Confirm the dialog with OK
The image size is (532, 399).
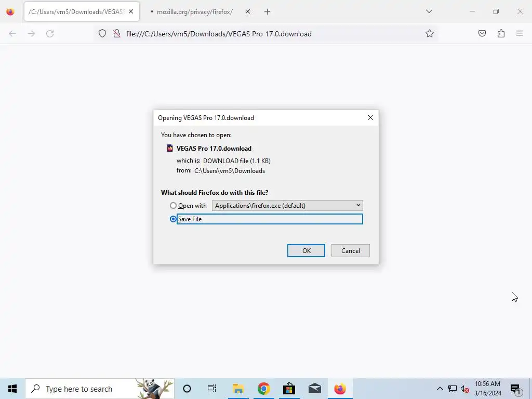click(x=306, y=251)
